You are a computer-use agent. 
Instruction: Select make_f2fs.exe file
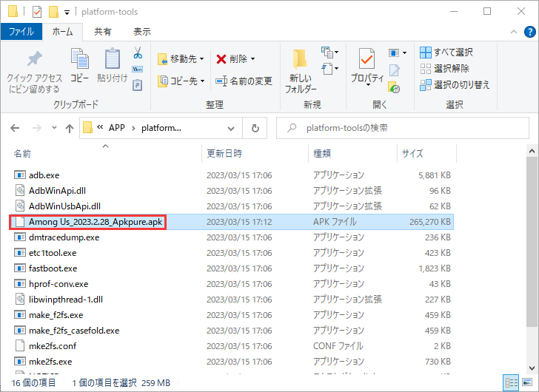tap(232, 315)
